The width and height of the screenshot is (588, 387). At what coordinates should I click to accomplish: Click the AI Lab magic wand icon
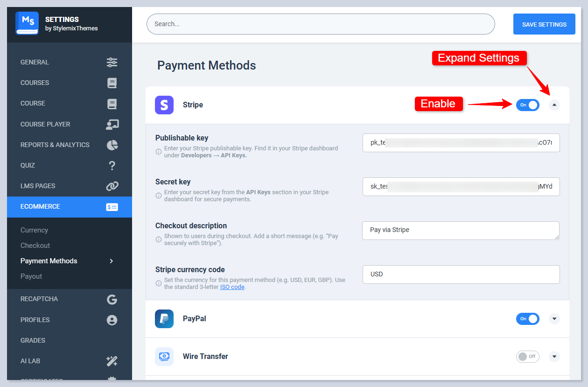click(112, 361)
